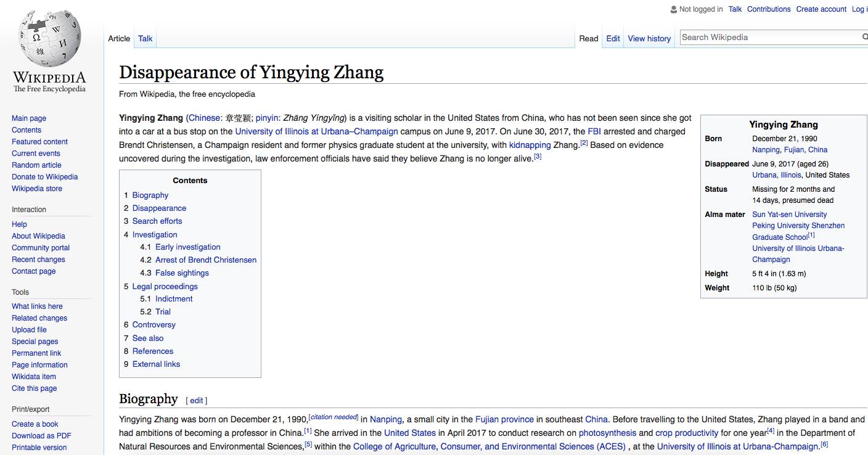Open the Printable version link

pyautogui.click(x=39, y=448)
